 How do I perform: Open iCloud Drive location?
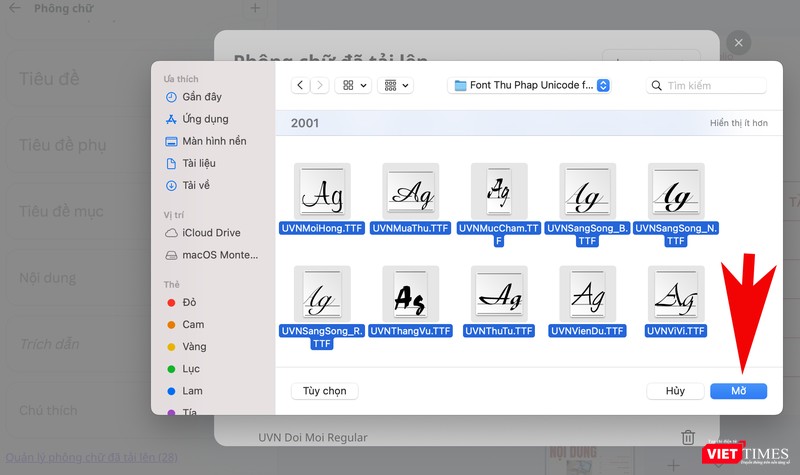click(210, 233)
